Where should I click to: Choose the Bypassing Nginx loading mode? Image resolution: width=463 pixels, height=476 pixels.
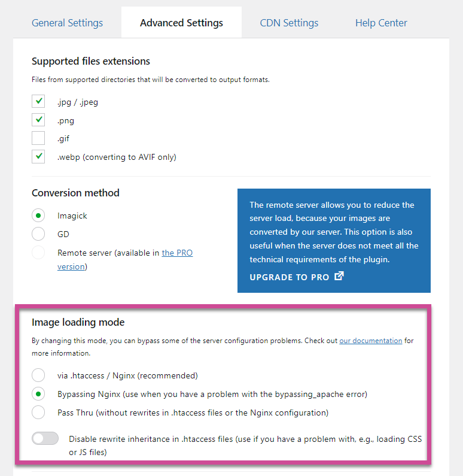(x=38, y=394)
